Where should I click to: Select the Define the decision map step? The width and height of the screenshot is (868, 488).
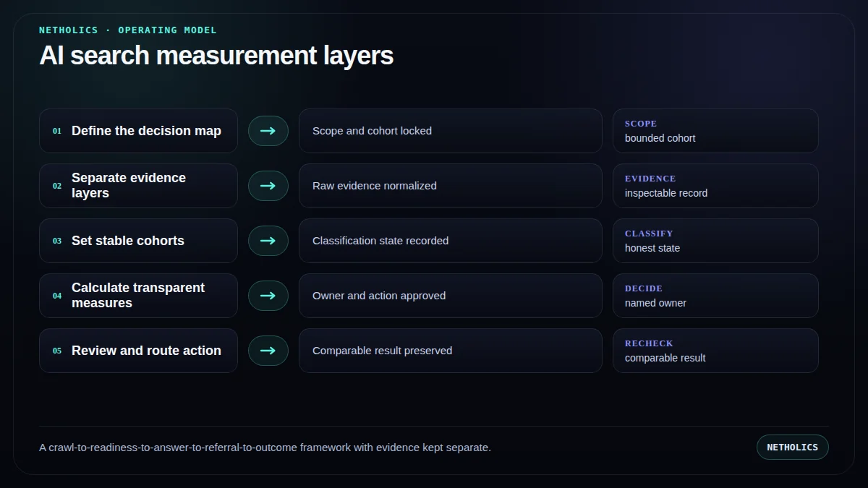(x=138, y=131)
